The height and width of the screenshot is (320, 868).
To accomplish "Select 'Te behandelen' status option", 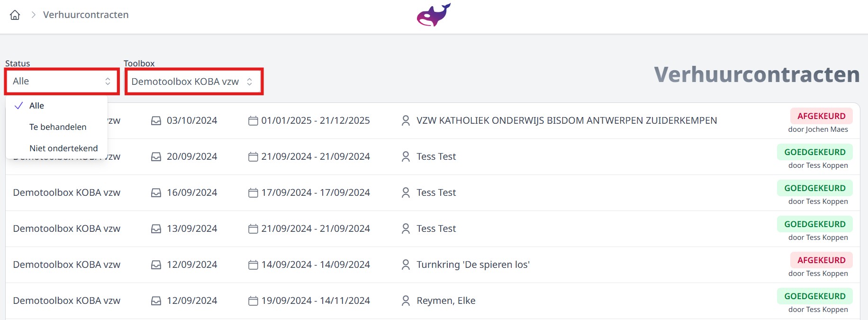I will click(x=58, y=127).
